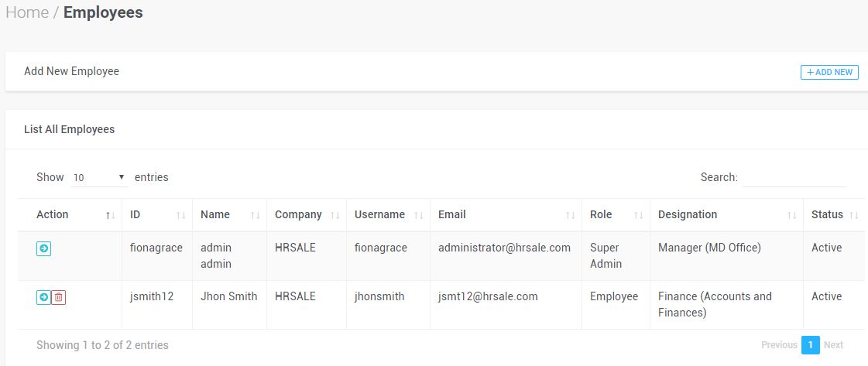Click the List All Employees heading

69,129
